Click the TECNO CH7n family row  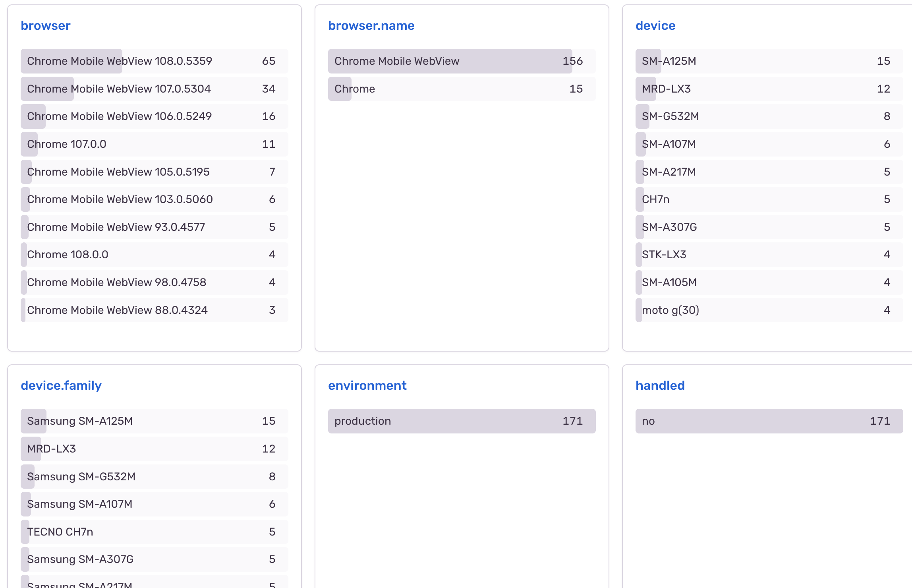(154, 532)
